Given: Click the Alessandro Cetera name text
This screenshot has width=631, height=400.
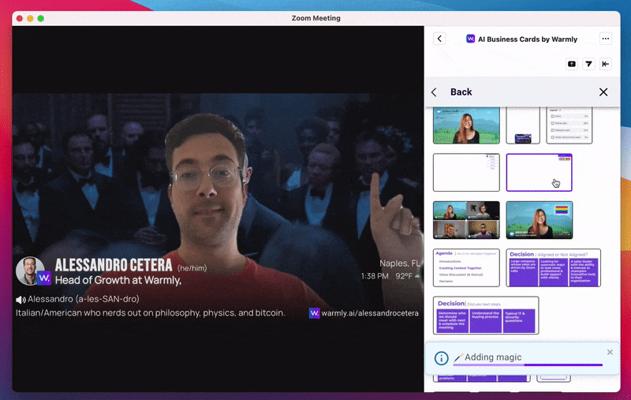Looking at the screenshot, I should pos(113,265).
